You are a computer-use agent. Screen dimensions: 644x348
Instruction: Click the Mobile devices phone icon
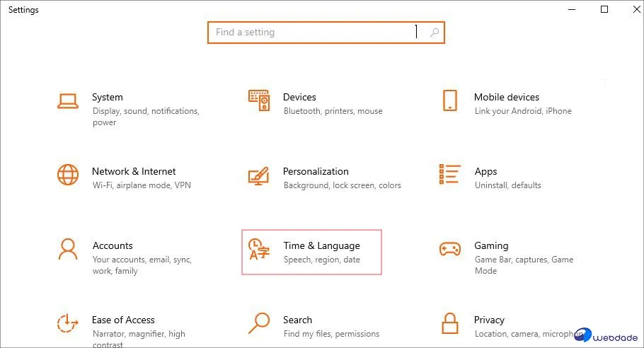tap(449, 100)
